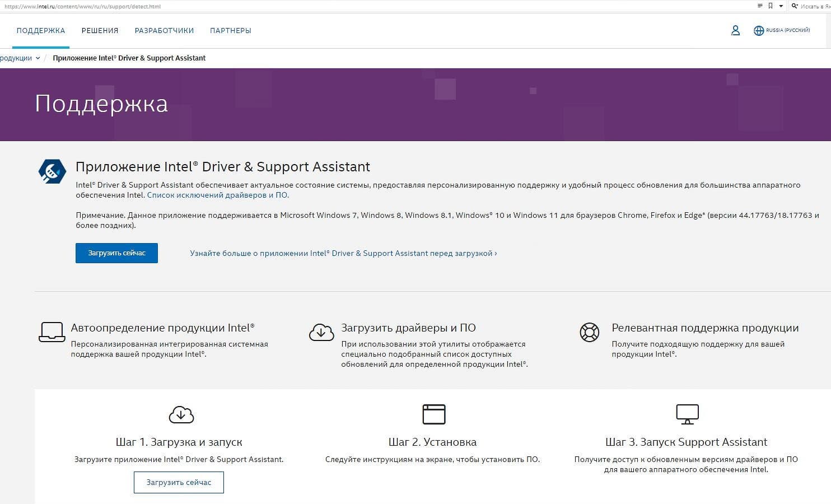Open the user account profile icon

pos(735,31)
